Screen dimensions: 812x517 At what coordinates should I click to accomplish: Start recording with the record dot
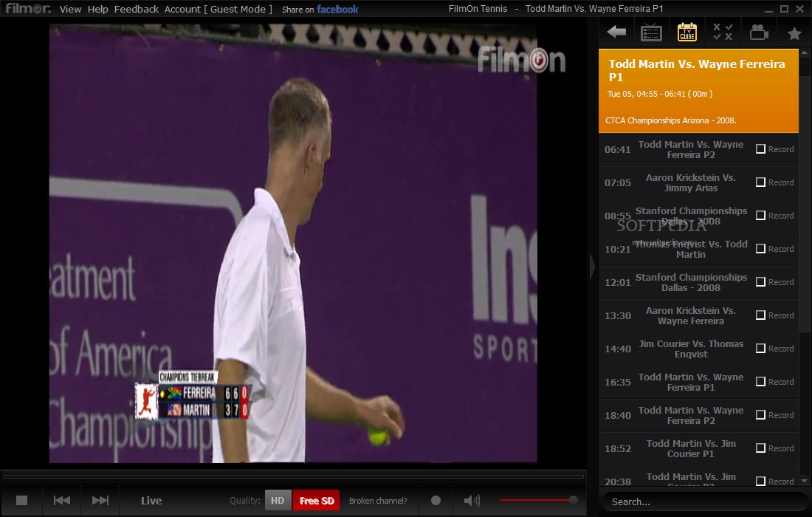click(x=436, y=501)
